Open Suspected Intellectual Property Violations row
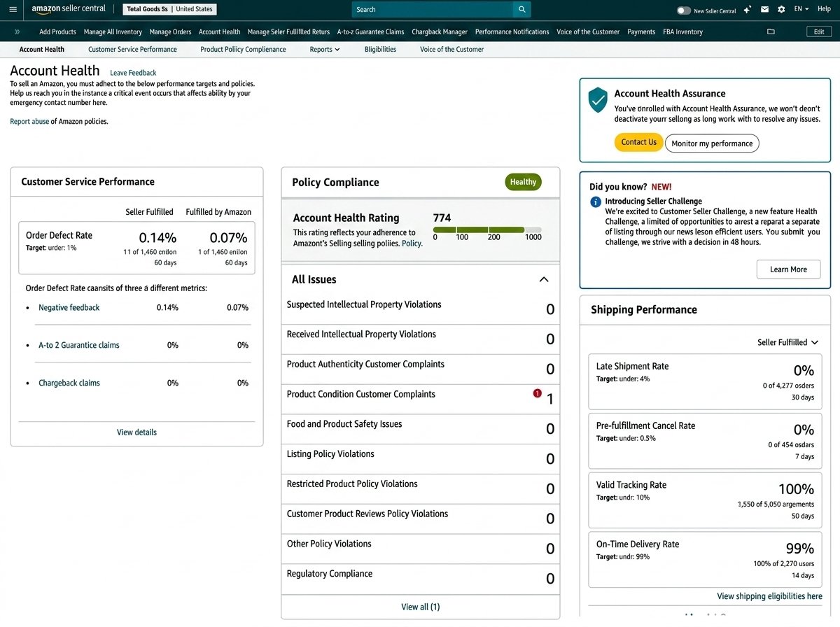The height and width of the screenshot is (627, 840). coord(421,309)
